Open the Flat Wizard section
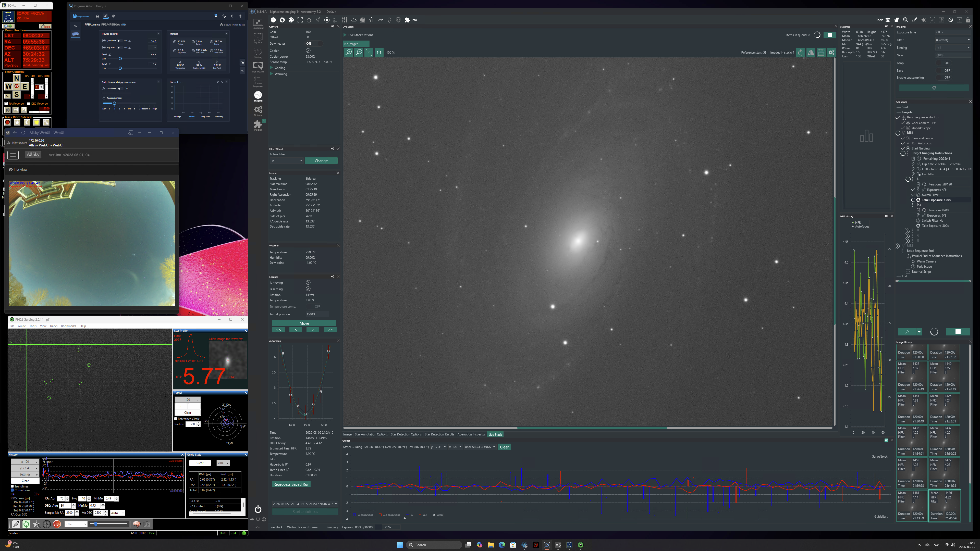This screenshot has width=980, height=551. coord(258,67)
